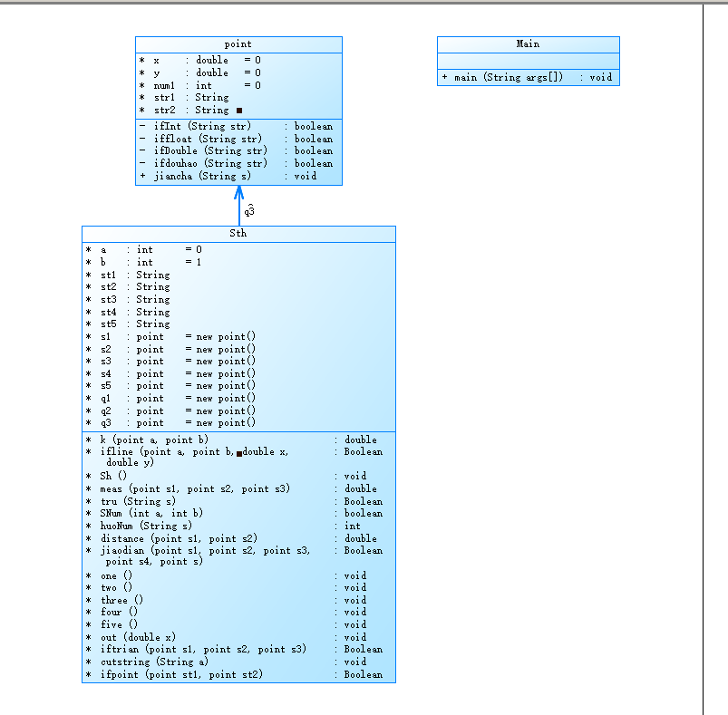
Task: Click attribute x : double in point class
Action: 200,61
